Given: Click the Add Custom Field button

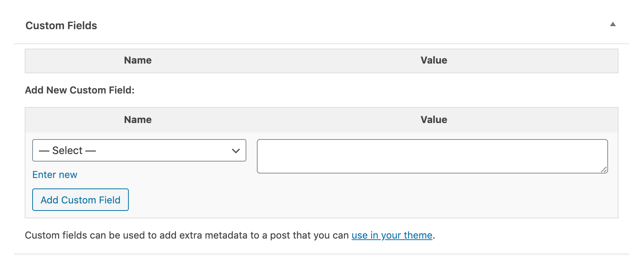Looking at the screenshot, I should coord(80,200).
